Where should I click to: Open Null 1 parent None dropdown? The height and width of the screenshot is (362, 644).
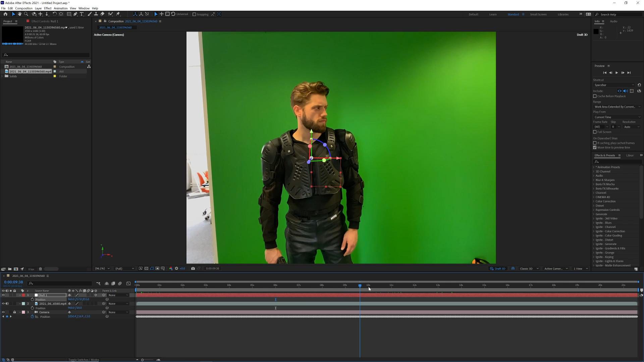118,295
